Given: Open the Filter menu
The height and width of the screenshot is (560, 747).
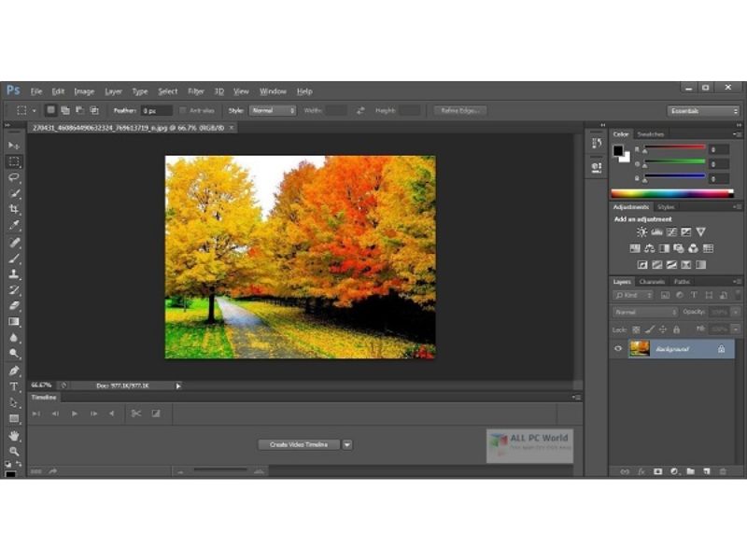Looking at the screenshot, I should (196, 91).
